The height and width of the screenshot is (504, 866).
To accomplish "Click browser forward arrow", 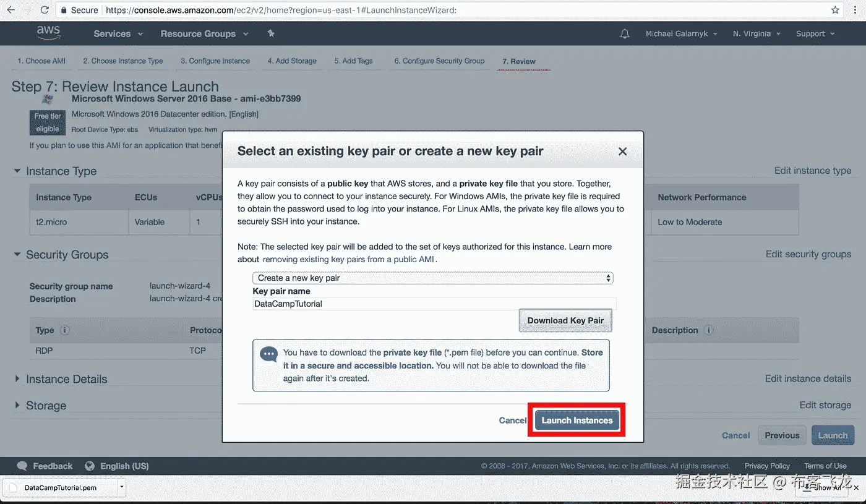I will pos(27,10).
